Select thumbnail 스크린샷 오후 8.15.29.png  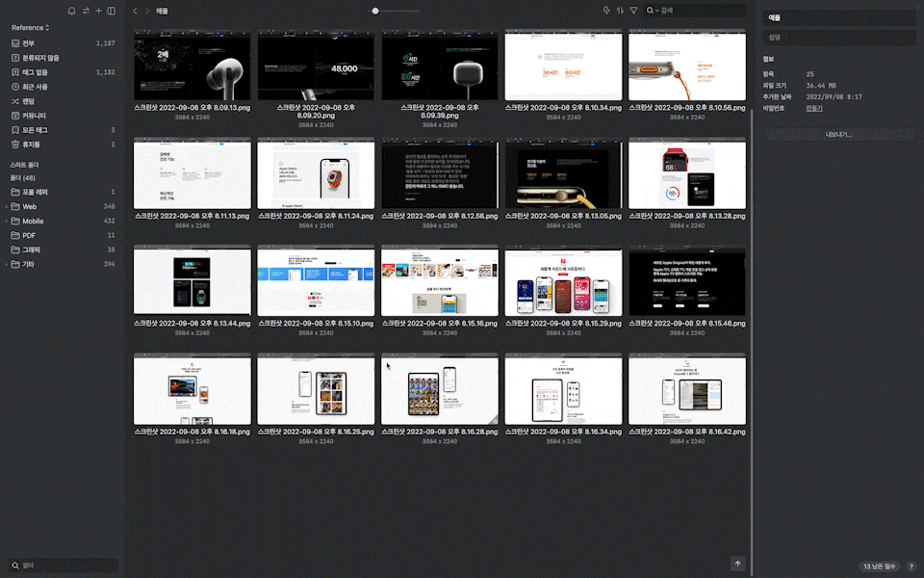coord(563,280)
